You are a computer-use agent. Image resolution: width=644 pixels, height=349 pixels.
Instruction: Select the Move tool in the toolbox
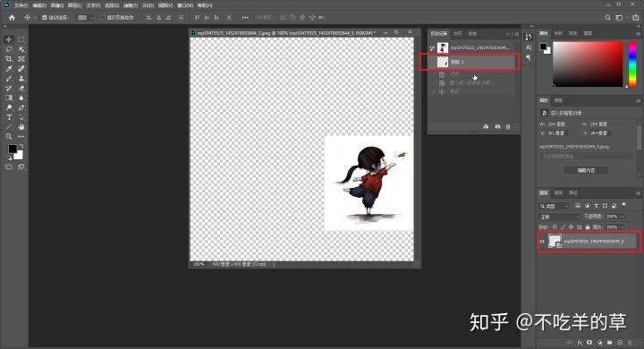click(9, 39)
